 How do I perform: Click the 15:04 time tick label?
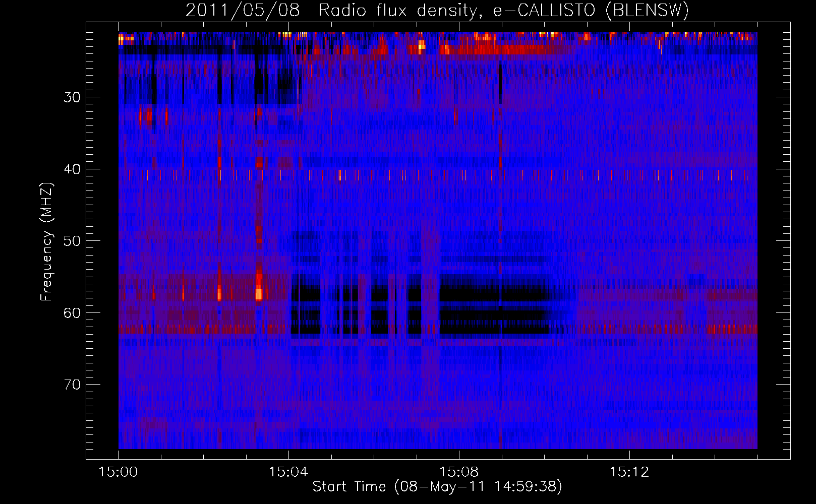(288, 472)
